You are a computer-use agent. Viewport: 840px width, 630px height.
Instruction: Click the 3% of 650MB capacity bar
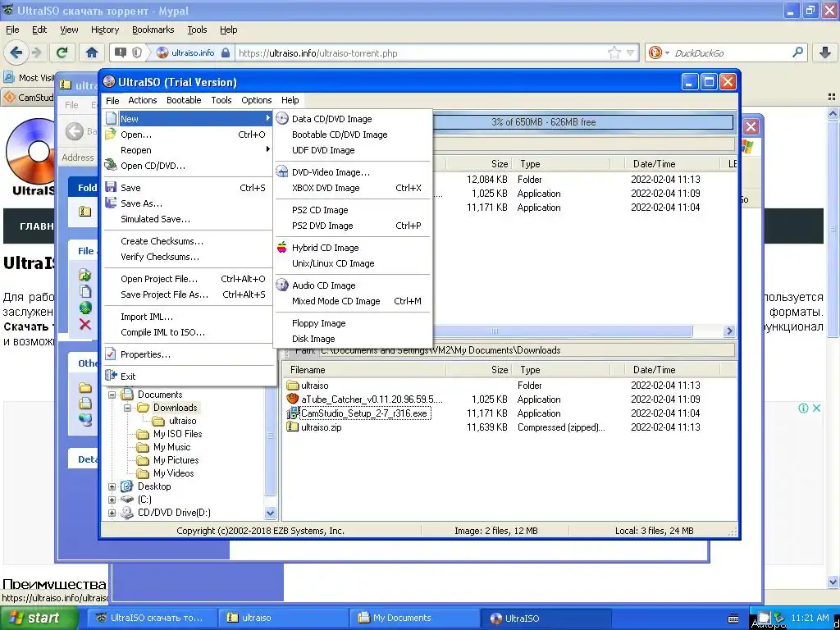point(543,122)
